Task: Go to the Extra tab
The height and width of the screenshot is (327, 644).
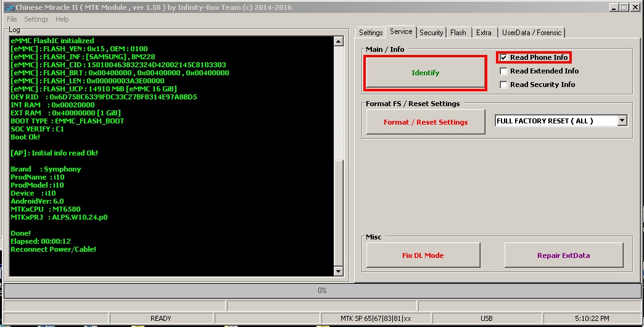Action: 484,33
